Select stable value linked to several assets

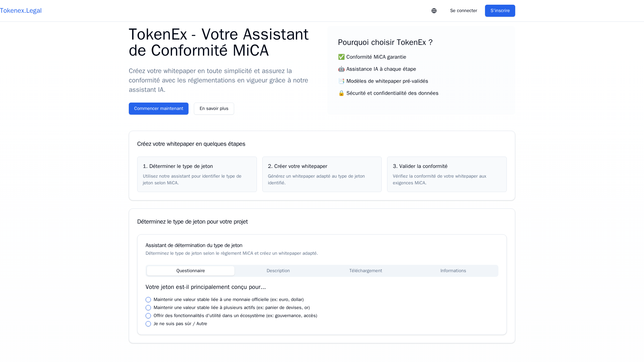coord(148,308)
